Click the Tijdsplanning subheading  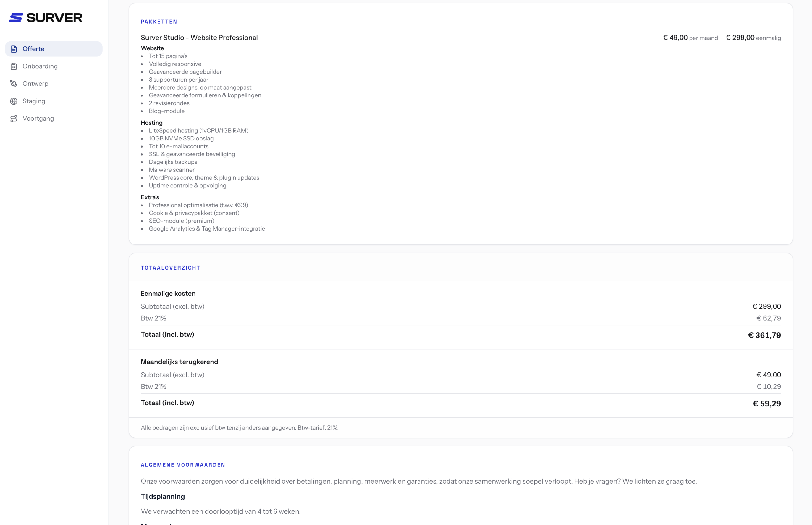(x=163, y=497)
